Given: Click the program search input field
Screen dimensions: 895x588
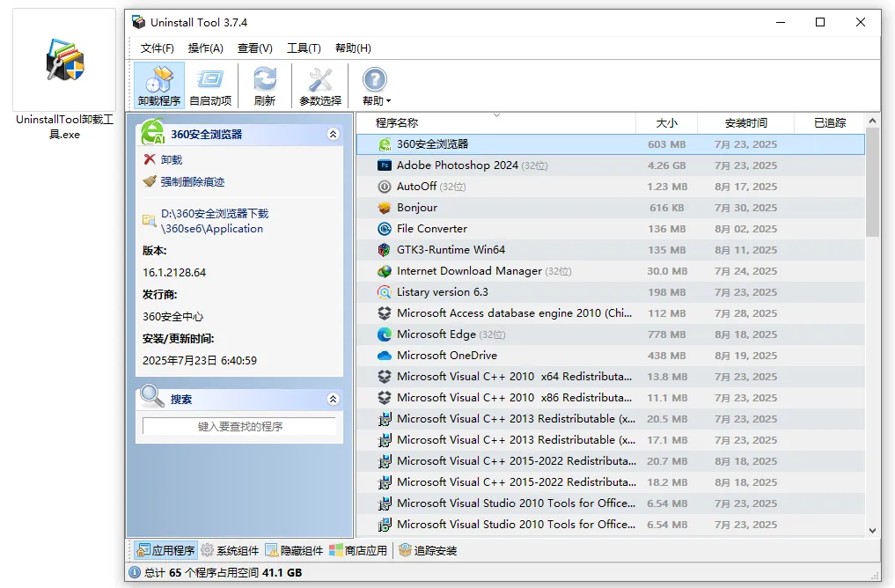Looking at the screenshot, I should pyautogui.click(x=239, y=427).
